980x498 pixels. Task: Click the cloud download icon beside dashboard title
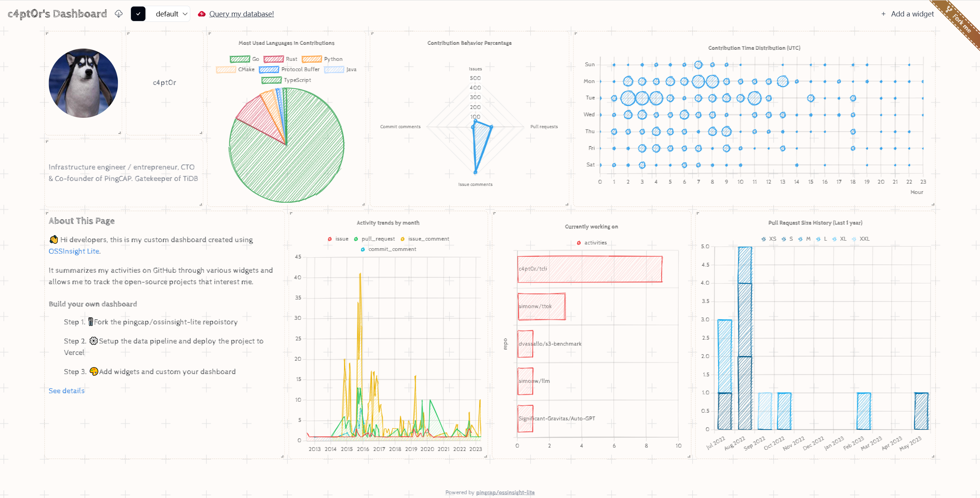point(119,14)
